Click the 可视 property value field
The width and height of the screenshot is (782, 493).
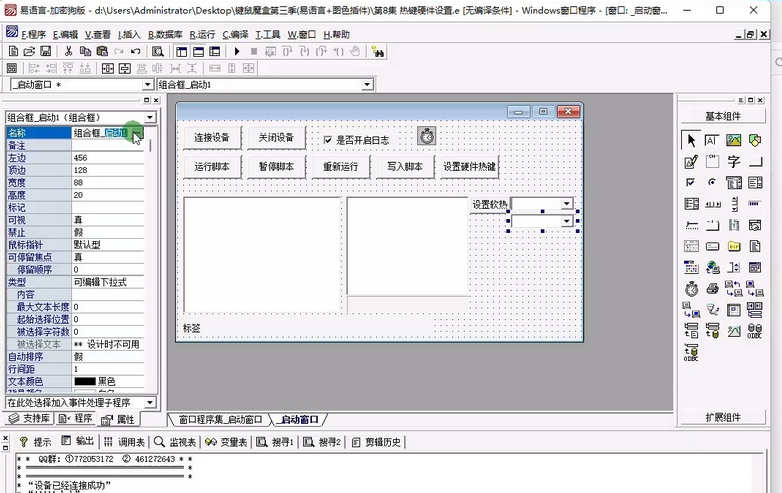point(108,220)
